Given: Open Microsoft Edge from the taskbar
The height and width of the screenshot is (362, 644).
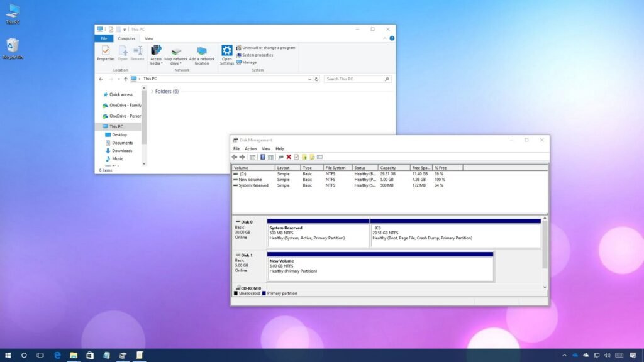Looking at the screenshot, I should pyautogui.click(x=57, y=355).
